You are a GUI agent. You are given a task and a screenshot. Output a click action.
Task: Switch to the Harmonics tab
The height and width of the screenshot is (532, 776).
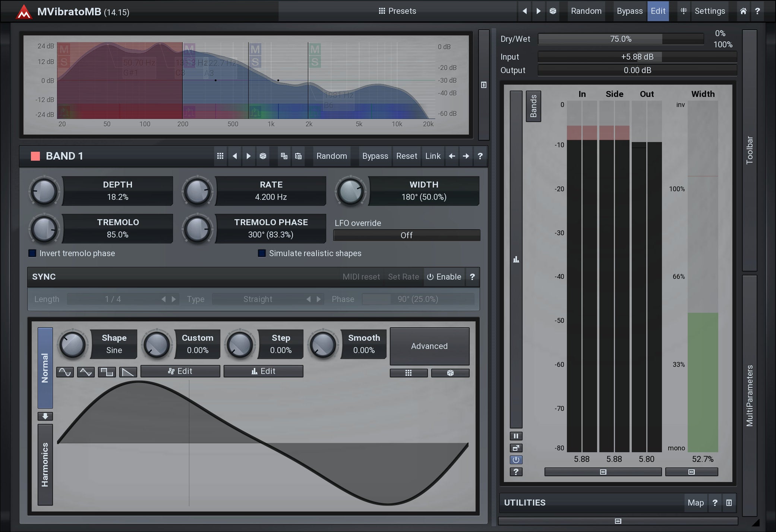[x=45, y=465]
